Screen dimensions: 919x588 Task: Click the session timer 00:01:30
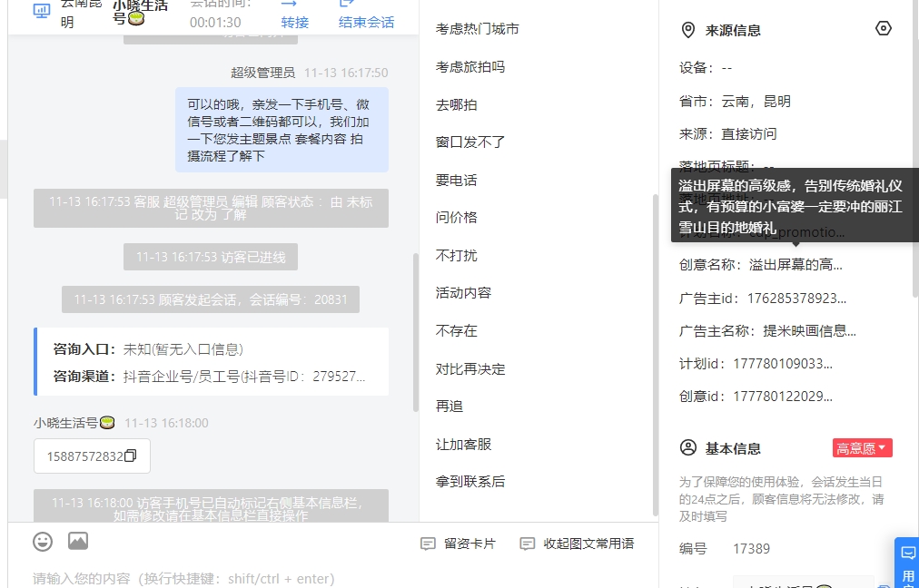pos(215,23)
